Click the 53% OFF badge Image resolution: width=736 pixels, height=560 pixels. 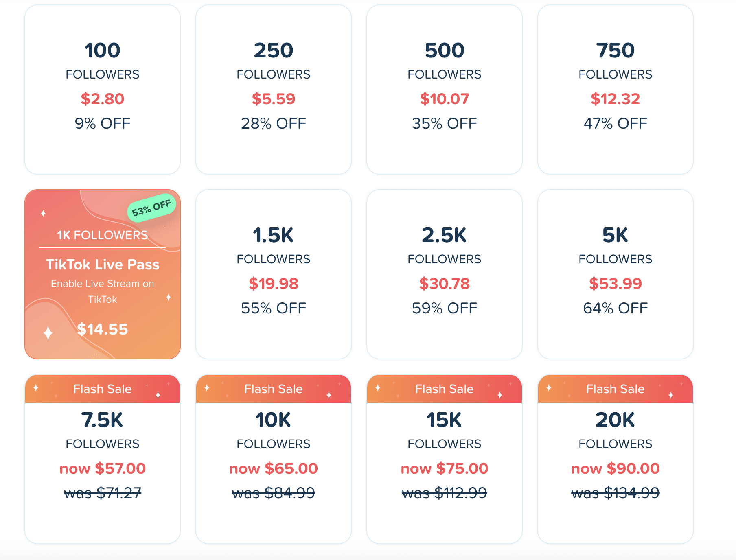[151, 208]
